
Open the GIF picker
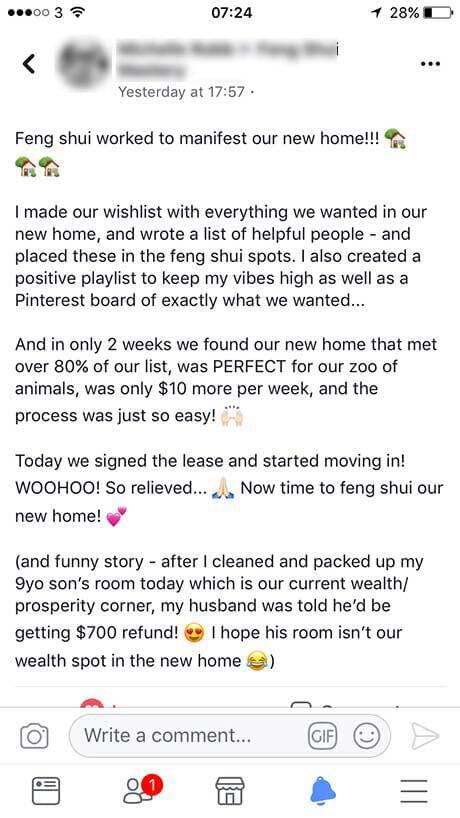pos(322,736)
